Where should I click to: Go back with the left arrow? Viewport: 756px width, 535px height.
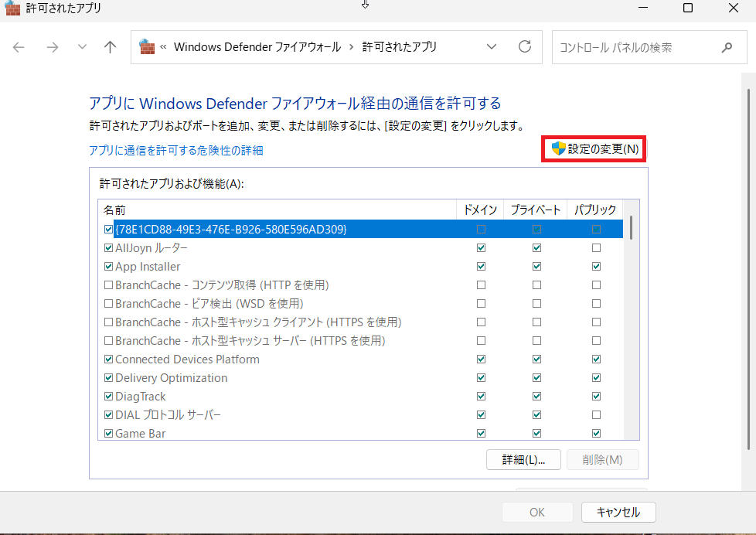[19, 47]
